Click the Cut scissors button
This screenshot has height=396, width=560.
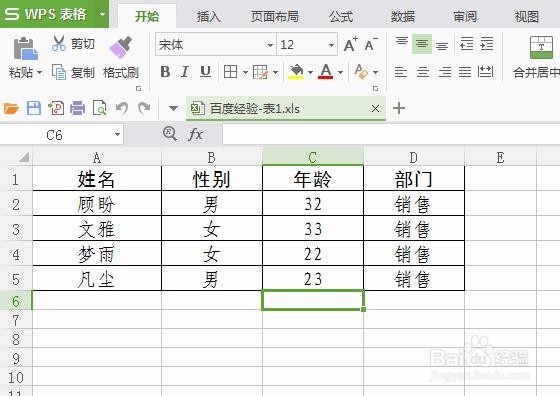[73, 44]
